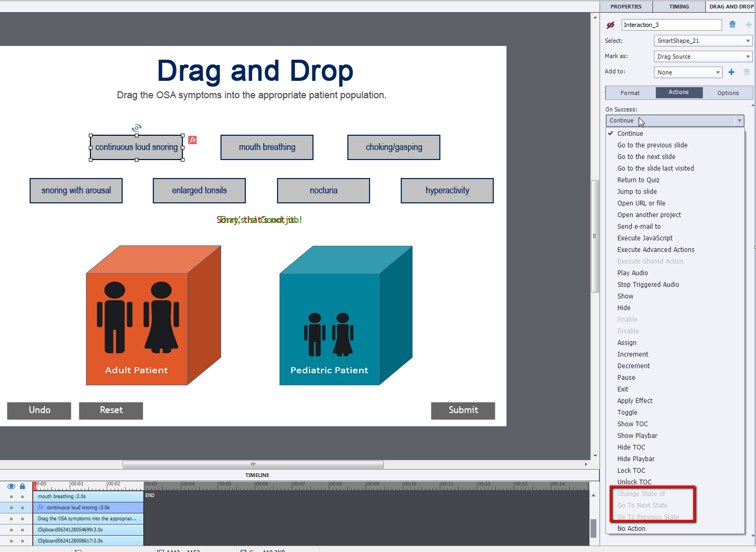
Task: Delete interaction with top trash icon
Action: point(732,25)
